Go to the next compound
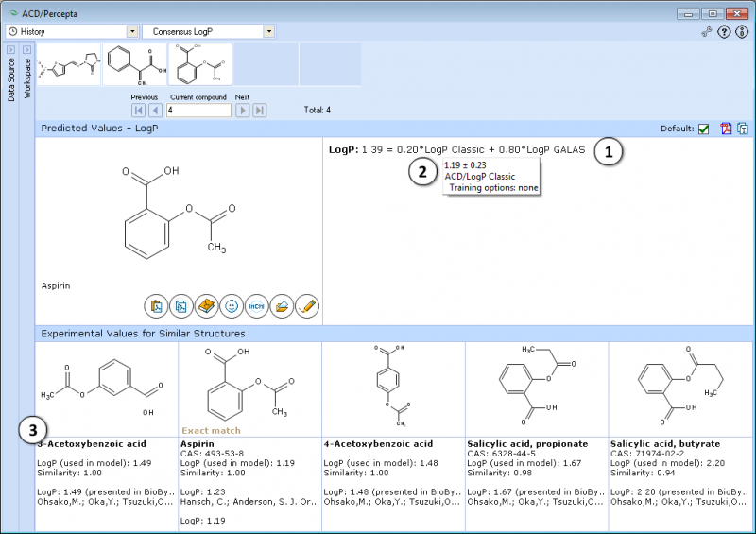756x534 pixels. pyautogui.click(x=243, y=111)
